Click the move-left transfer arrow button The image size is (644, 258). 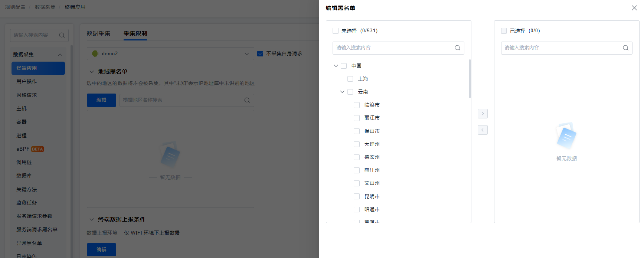pyautogui.click(x=483, y=130)
